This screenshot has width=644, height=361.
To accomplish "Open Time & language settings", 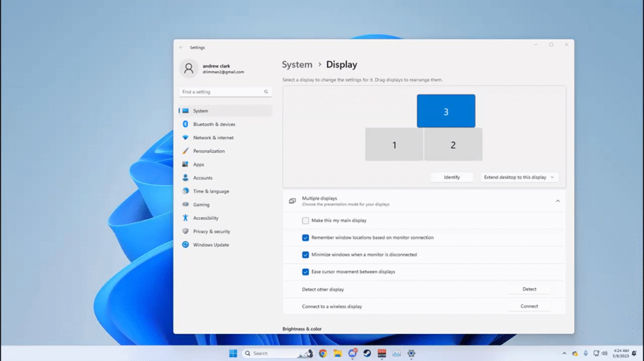I will [225, 191].
